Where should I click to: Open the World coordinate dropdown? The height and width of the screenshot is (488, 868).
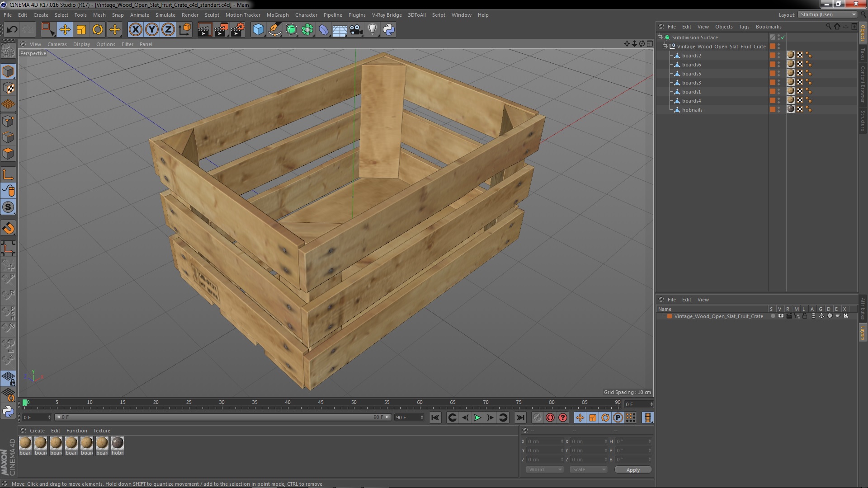tap(545, 469)
